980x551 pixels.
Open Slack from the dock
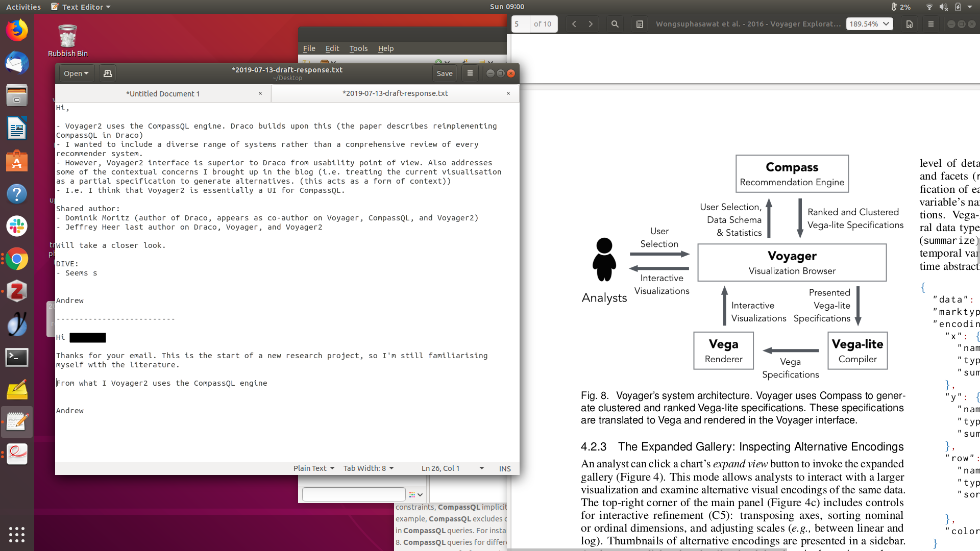click(x=17, y=226)
